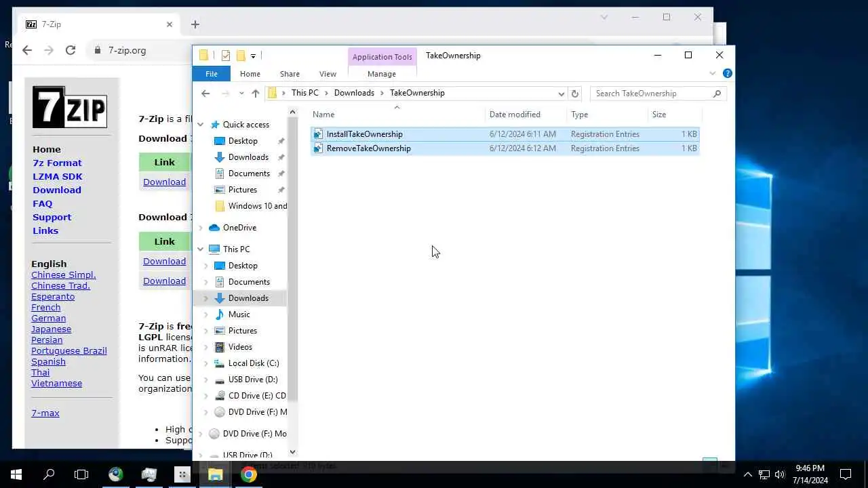Open Quick access in navigation pane
Viewport: 868px width, 488px height.
pyautogui.click(x=245, y=125)
